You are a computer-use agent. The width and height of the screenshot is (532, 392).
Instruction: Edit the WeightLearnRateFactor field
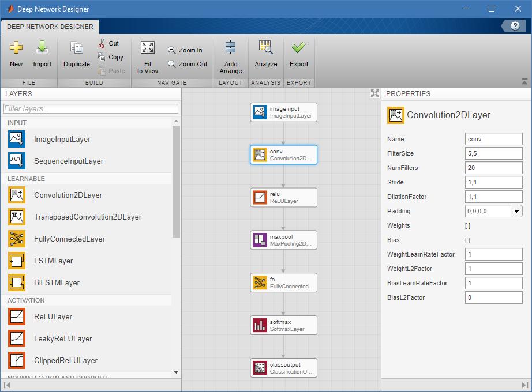[x=494, y=254]
